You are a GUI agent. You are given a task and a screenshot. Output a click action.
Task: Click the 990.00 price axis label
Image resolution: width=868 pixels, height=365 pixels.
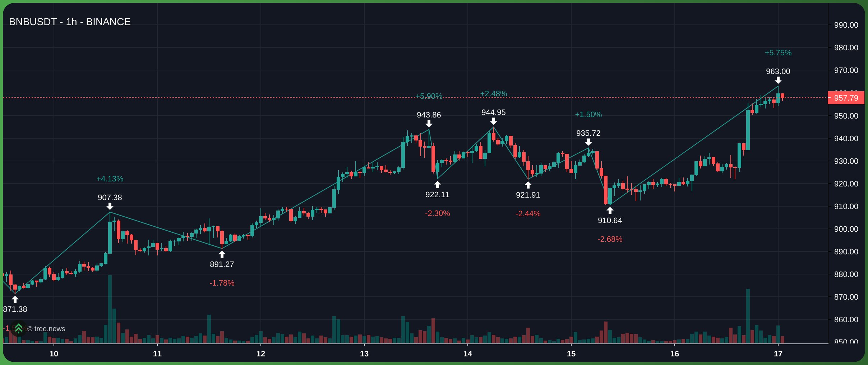pyautogui.click(x=846, y=25)
